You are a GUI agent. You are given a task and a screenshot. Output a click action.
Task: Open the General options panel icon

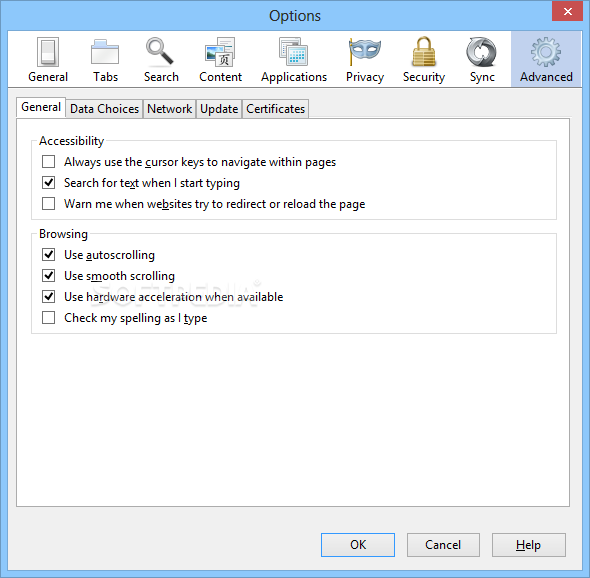[48, 52]
